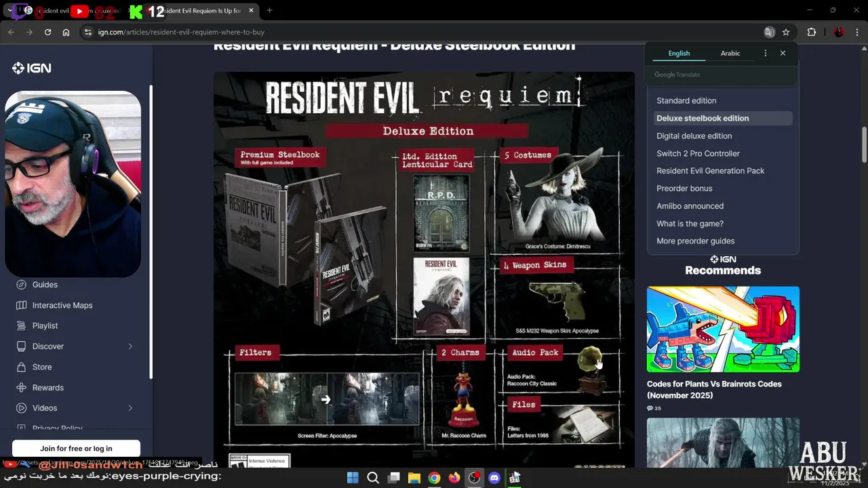This screenshot has width=868, height=488.
Task: Expand the Discover submenu arrow
Action: tap(130, 346)
